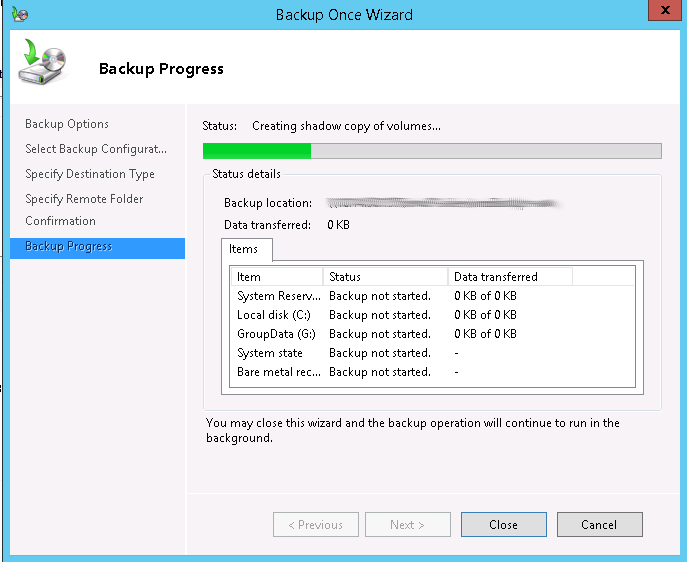This screenshot has height=562, width=687.
Task: Switch to the Items tab
Action: [243, 249]
